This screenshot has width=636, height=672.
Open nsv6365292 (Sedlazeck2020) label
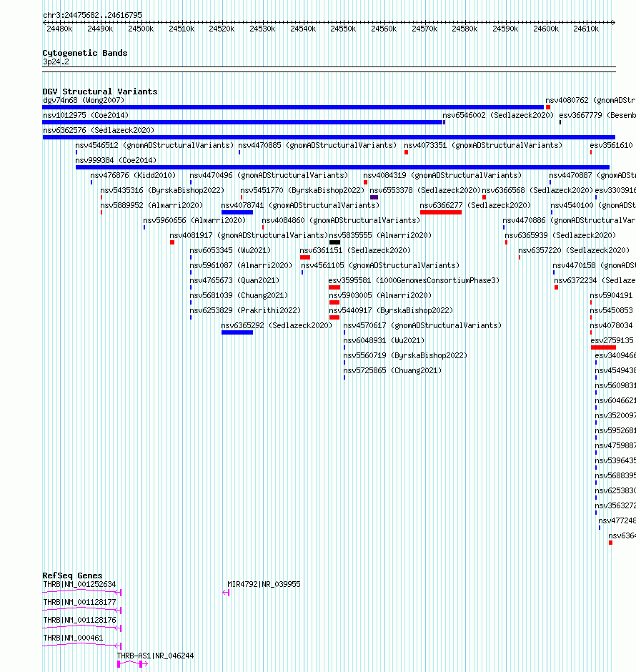[277, 325]
